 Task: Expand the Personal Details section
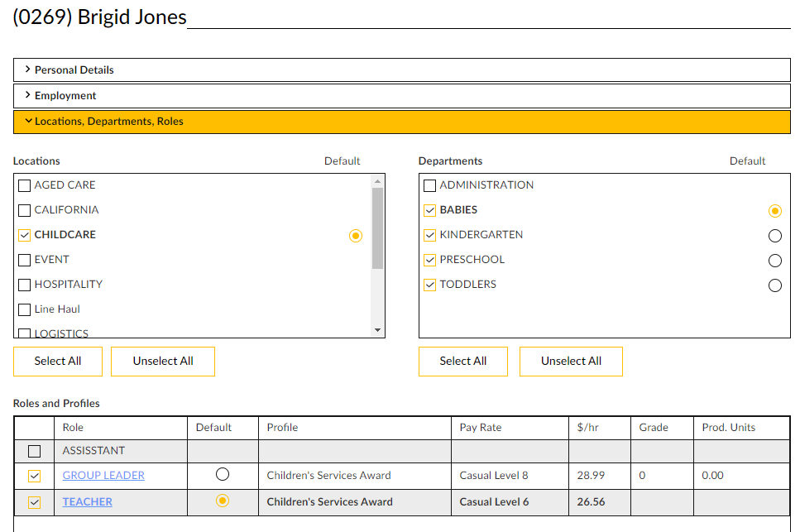[73, 70]
